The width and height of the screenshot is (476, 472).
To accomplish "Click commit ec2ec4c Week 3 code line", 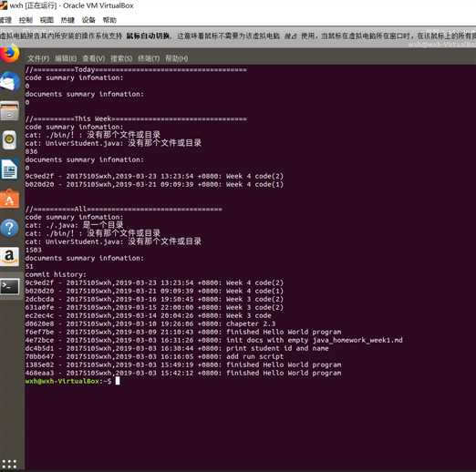I will 148,315.
